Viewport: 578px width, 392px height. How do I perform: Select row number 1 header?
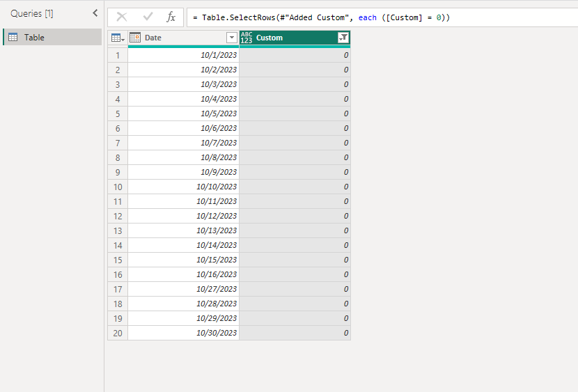tap(118, 55)
